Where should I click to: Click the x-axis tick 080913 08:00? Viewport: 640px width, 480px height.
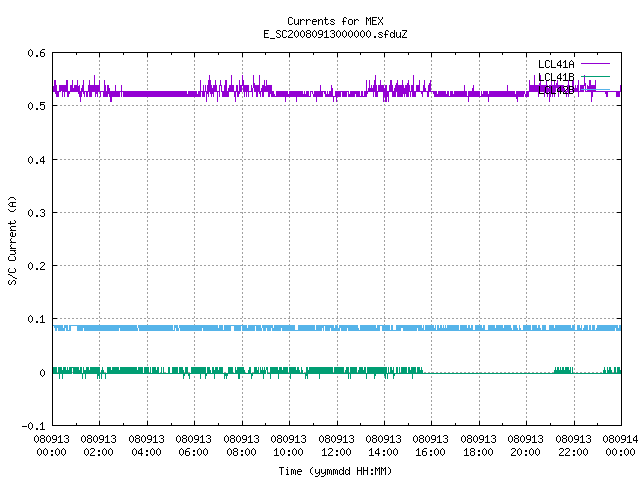[241, 446]
